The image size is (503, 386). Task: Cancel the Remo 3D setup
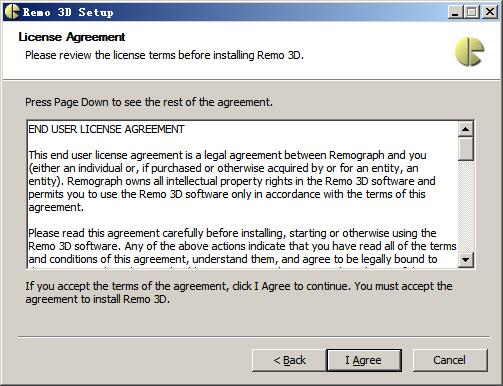point(450,360)
